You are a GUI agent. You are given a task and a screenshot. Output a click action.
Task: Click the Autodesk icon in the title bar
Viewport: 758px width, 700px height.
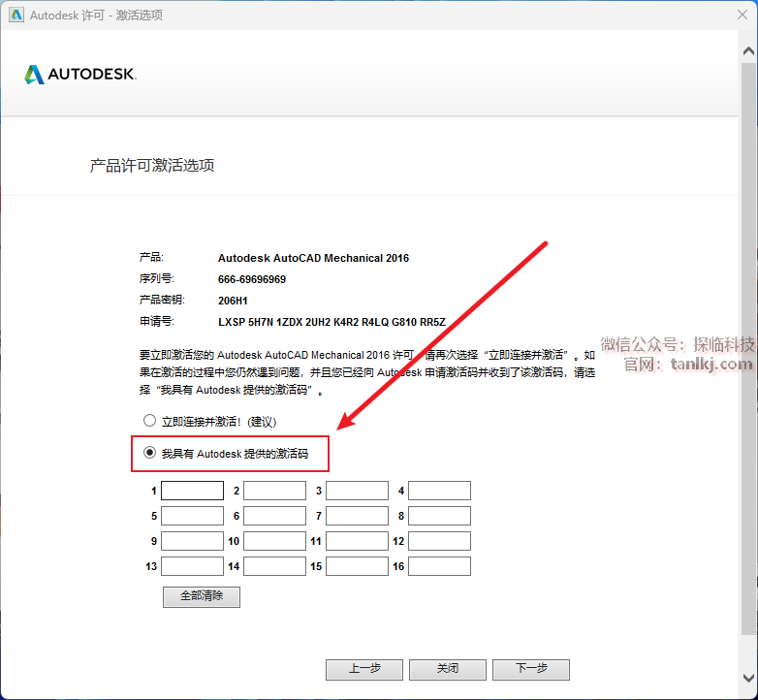[x=16, y=15]
